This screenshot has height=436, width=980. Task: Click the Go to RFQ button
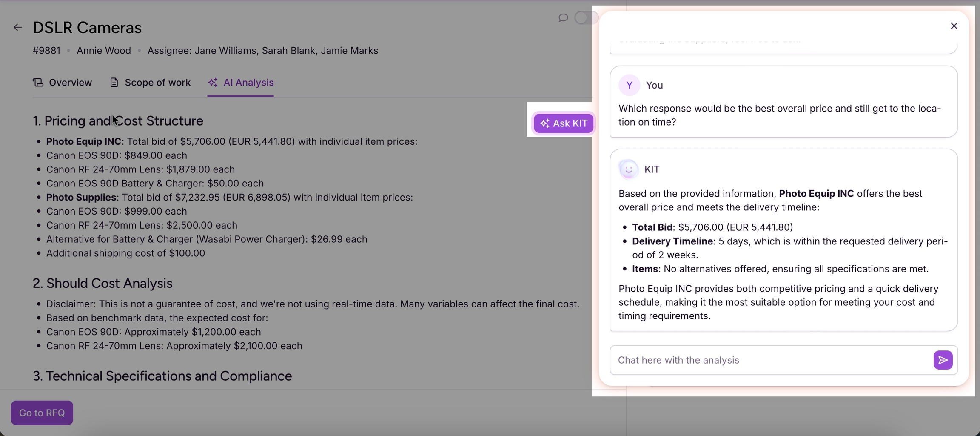coord(42,413)
